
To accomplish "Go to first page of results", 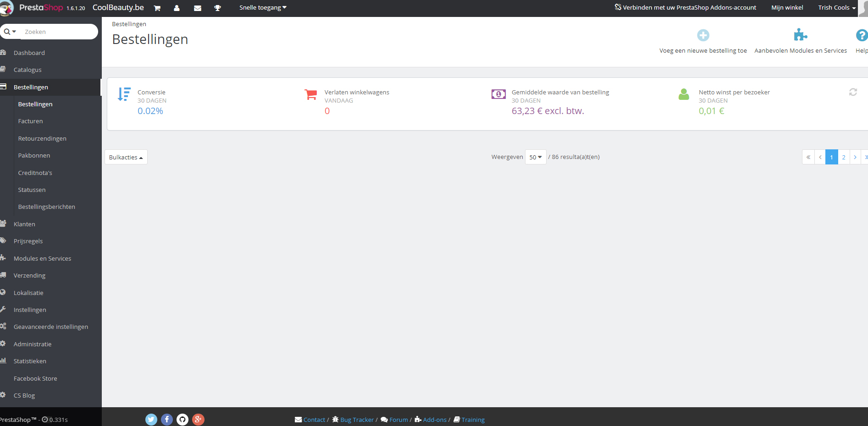I will point(808,157).
